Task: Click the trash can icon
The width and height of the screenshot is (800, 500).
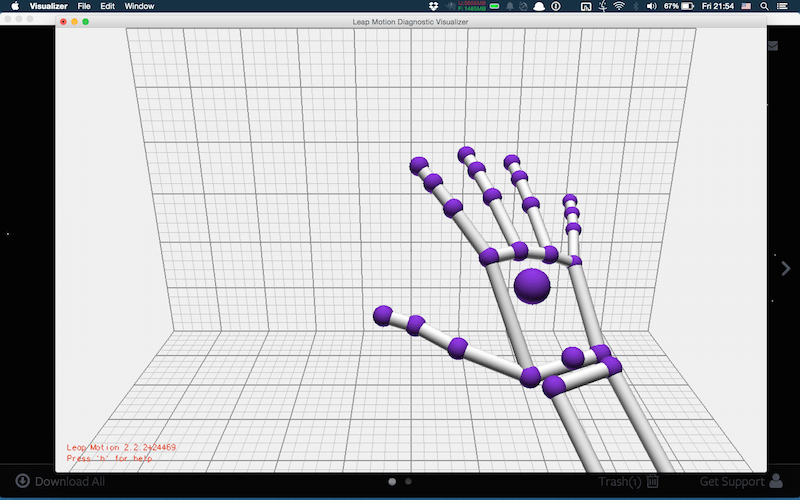Action: 653,481
